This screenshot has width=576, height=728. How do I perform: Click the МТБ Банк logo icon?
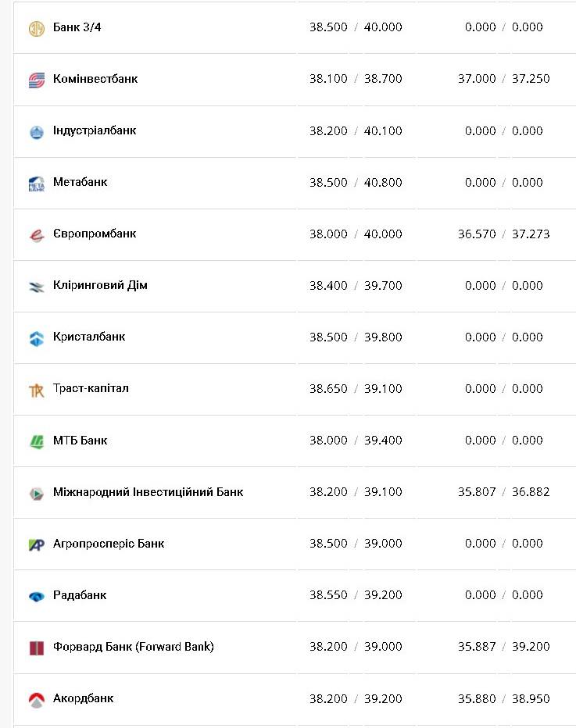[x=36, y=441]
